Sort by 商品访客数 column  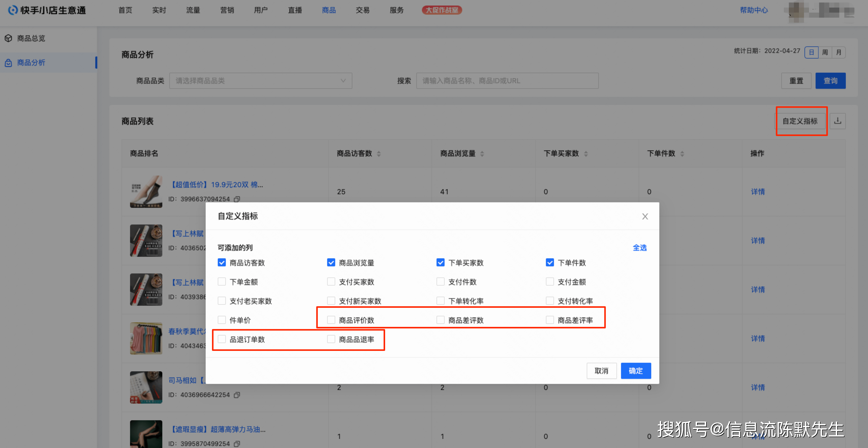(x=379, y=153)
